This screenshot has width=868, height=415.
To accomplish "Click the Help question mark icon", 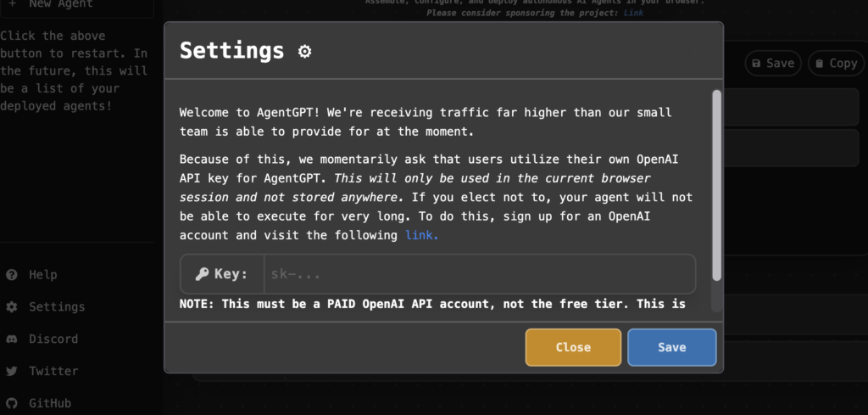I will 12,275.
